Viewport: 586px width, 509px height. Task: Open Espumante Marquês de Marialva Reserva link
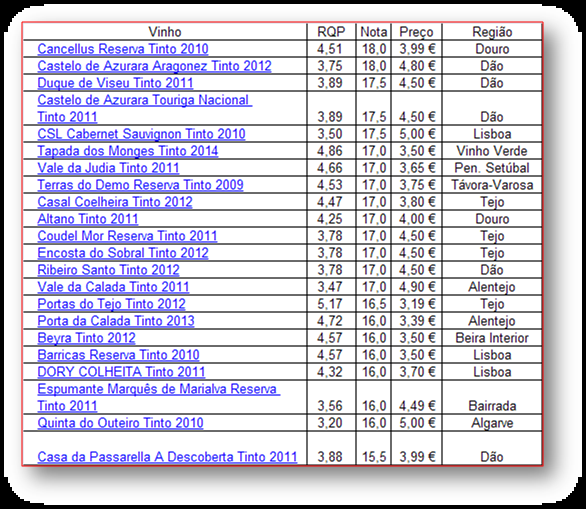pyautogui.click(x=159, y=397)
